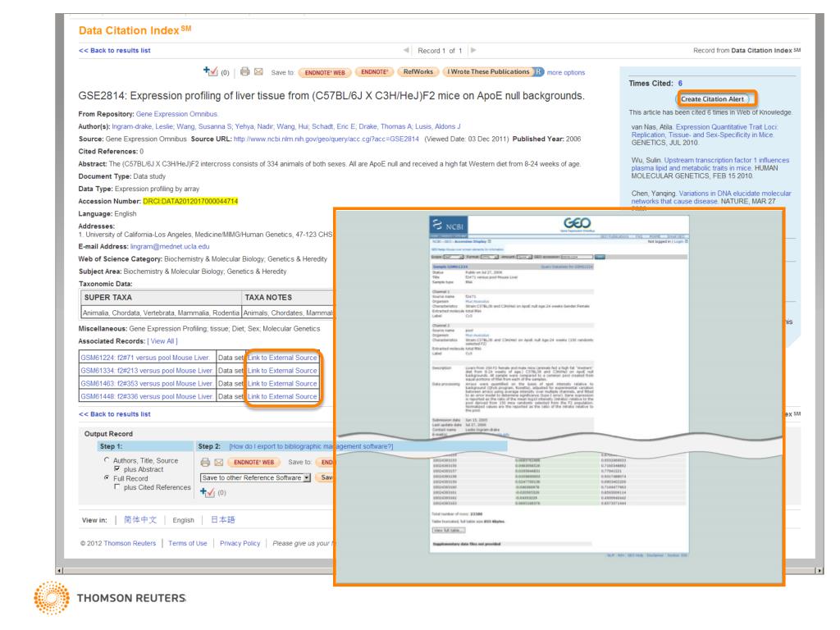The height and width of the screenshot is (630, 840).
Task: Click ENDNOTE WEB button in Output Record
Action: click(254, 462)
